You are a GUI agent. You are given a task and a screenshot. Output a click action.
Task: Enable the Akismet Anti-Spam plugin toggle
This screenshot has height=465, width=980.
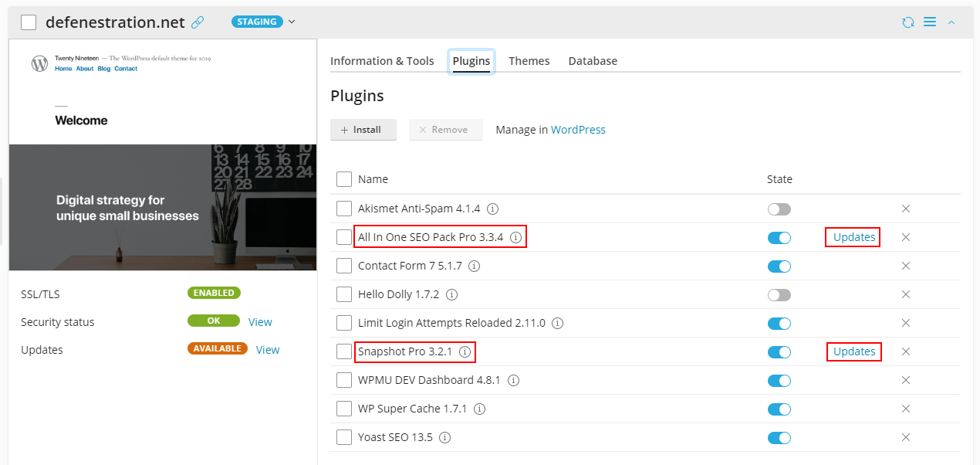tap(779, 209)
